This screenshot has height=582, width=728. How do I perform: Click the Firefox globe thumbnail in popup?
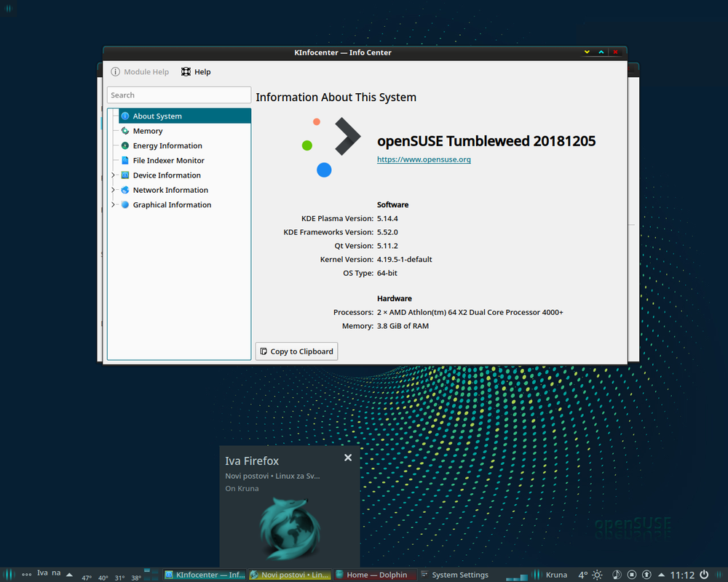[x=290, y=529]
